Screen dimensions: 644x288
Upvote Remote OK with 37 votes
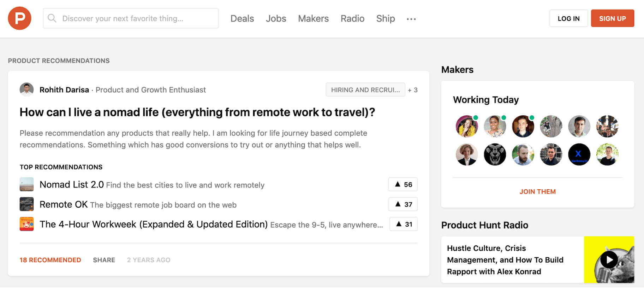click(403, 204)
